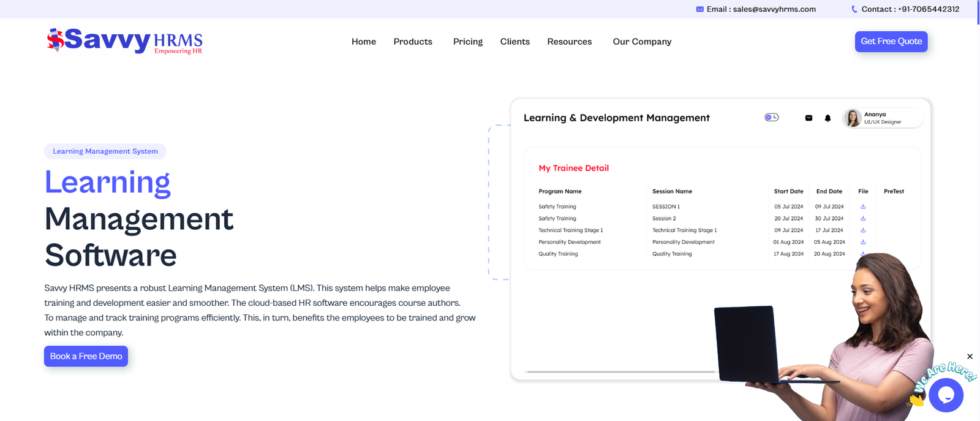The width and height of the screenshot is (980, 421).
Task: Click the +91-7065442312 contact number
Action: (x=929, y=9)
